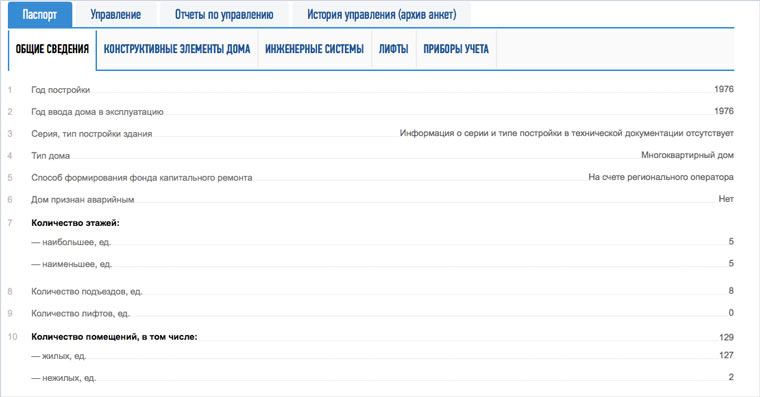Open the Паспорт tab
The width and height of the screenshot is (760, 397).
point(40,15)
